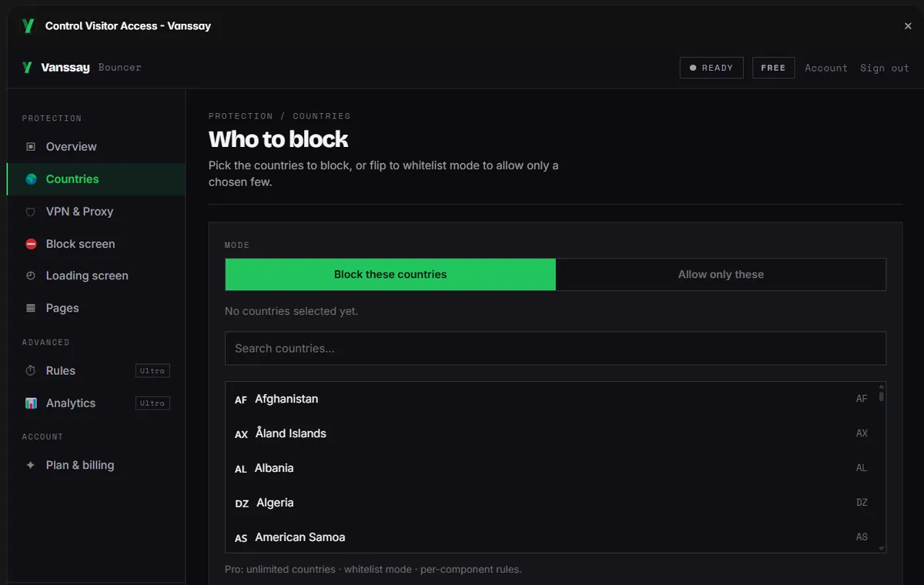This screenshot has width=924, height=585.
Task: Switch mode to Allow only these
Action: click(x=721, y=275)
